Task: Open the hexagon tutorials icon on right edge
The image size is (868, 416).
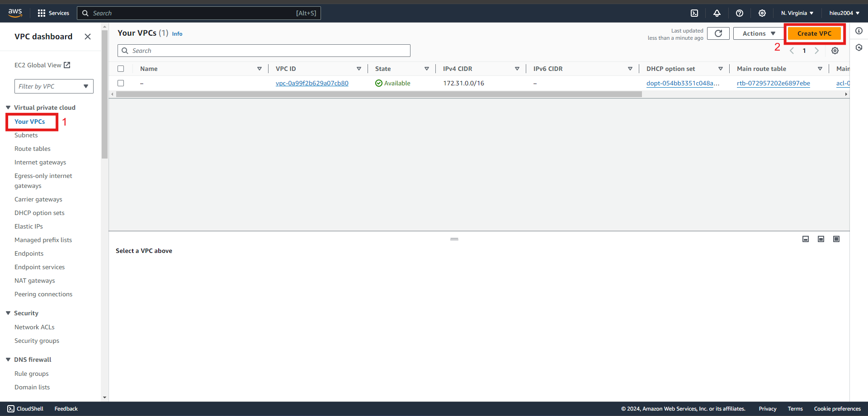Action: 859,47
